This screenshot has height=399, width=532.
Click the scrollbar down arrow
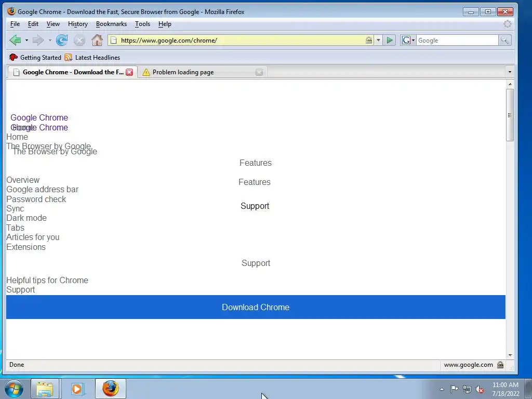click(x=510, y=355)
